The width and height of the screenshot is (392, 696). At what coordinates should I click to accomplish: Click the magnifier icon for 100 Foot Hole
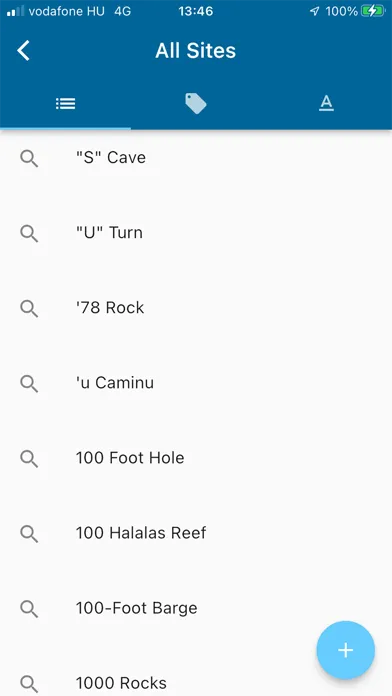[x=29, y=459]
